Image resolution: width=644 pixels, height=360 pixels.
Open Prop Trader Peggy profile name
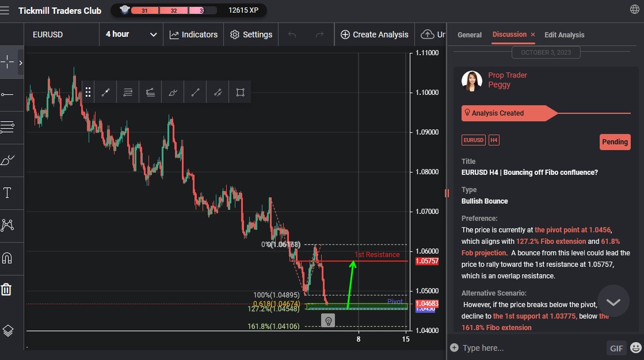tap(507, 80)
